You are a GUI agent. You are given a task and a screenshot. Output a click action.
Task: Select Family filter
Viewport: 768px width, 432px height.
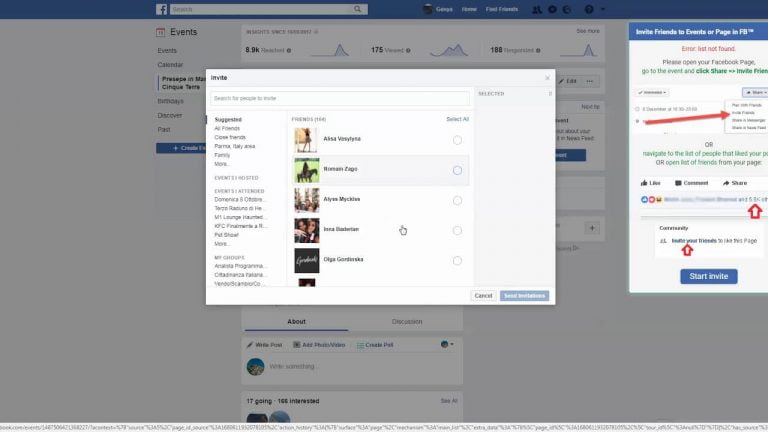point(222,155)
